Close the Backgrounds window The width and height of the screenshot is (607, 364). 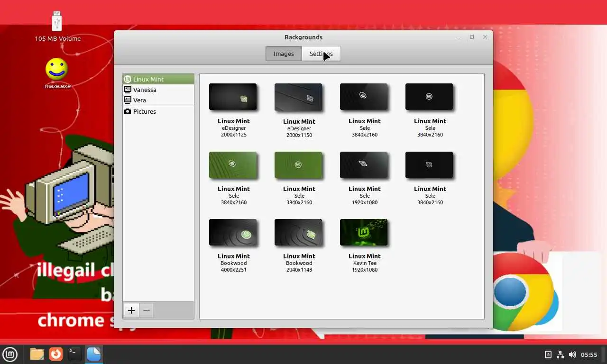click(x=485, y=37)
